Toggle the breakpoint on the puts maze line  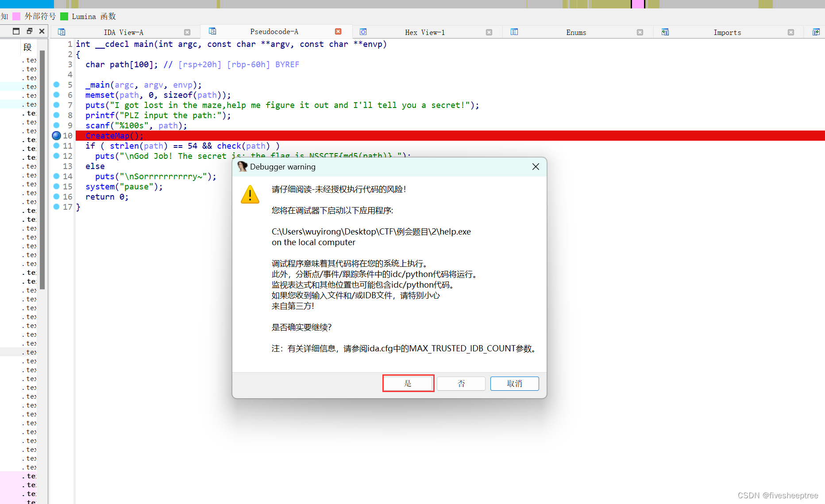[x=56, y=105]
